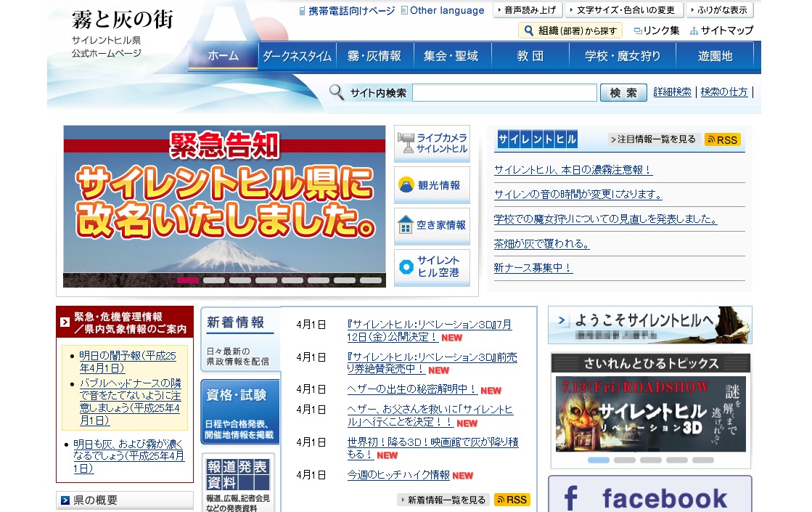Open the RSS feed button next to 注目情報一覧
The image size is (812, 512).
coord(723,140)
